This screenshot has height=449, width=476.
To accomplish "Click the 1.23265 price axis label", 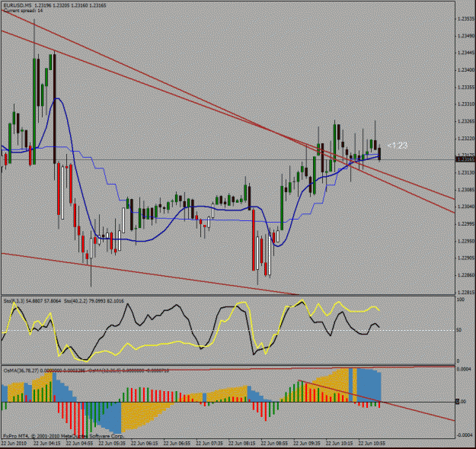I will pyautogui.click(x=466, y=121).
